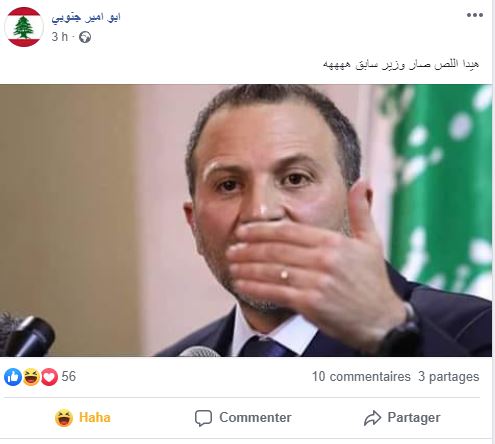Click the laughing Haha reaction count icon
Image resolution: width=495 pixels, height=444 pixels.
(x=31, y=377)
